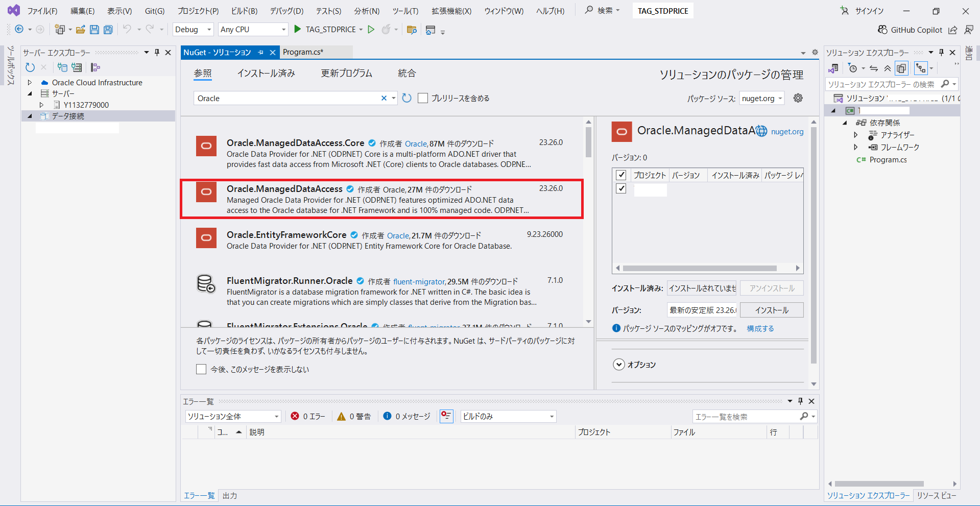This screenshot has height=506, width=980.
Task: Click the Install button
Action: (771, 310)
